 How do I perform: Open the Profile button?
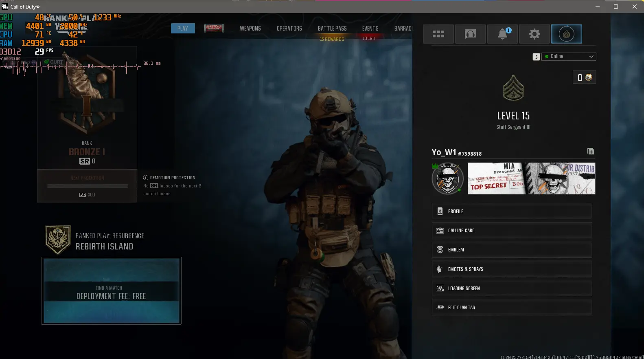[512, 211]
